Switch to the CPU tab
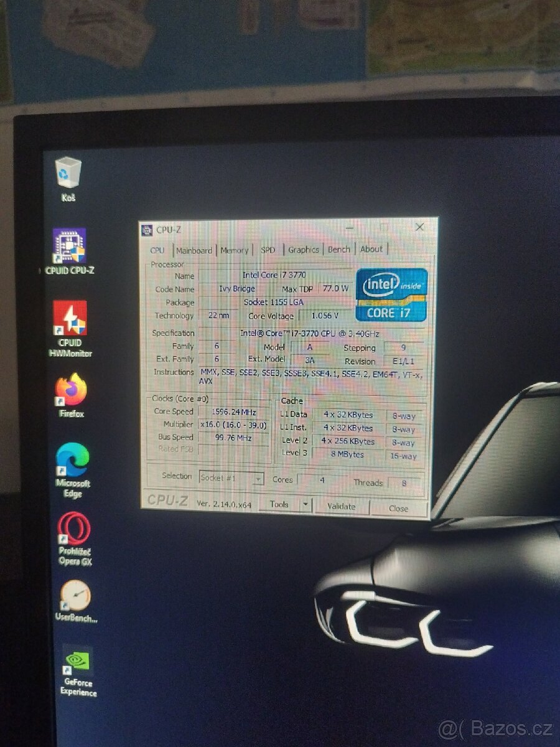This screenshot has width=560, height=747. pos(157,250)
